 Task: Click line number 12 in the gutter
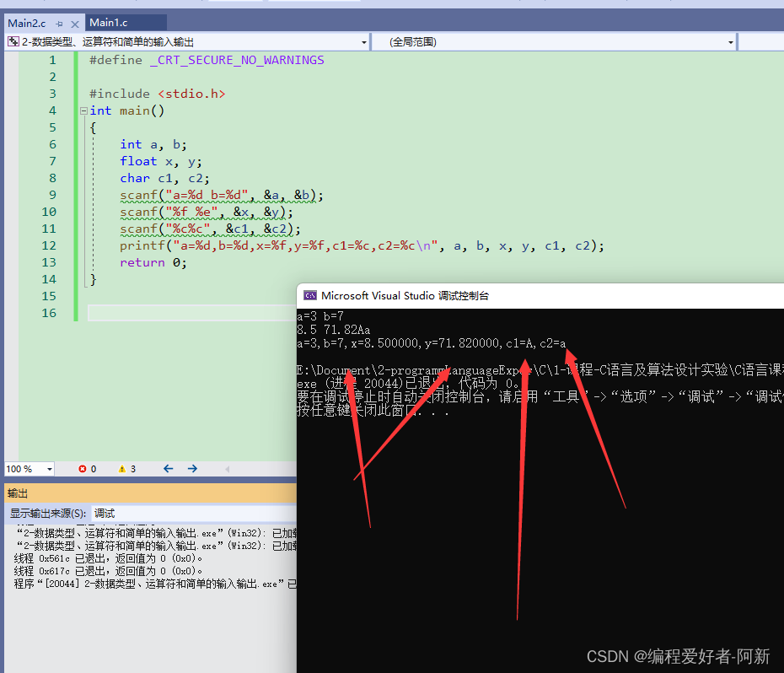49,245
